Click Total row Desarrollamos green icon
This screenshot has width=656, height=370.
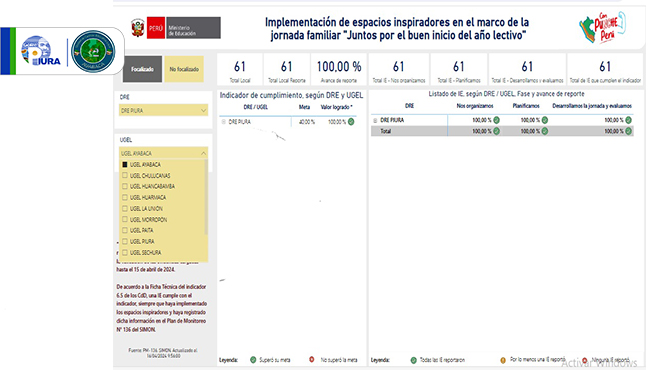pos(628,131)
